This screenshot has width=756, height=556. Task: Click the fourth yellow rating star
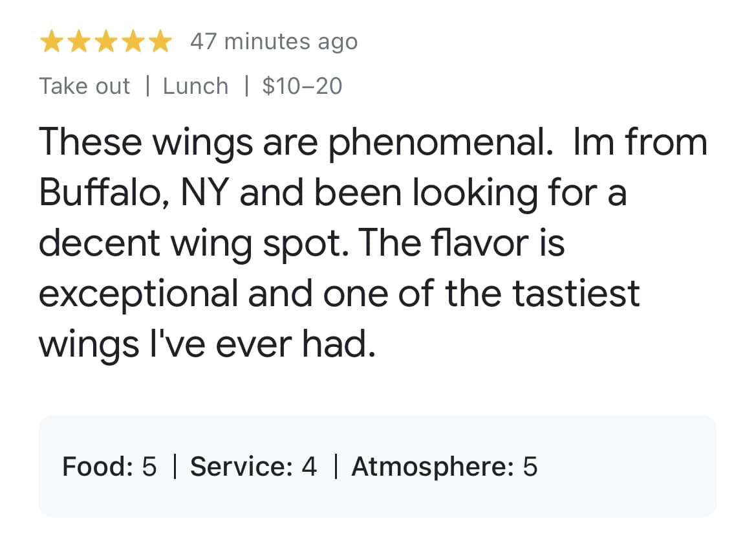point(133,41)
